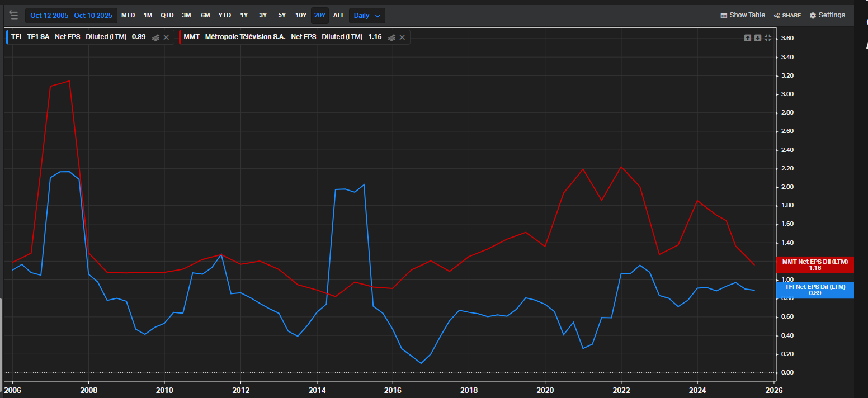Select the 5Y time range

coord(282,15)
